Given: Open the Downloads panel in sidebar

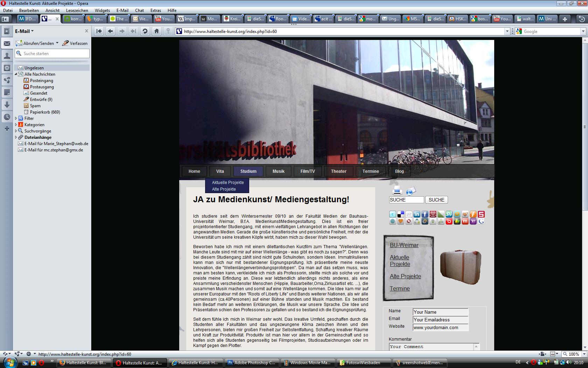Looking at the screenshot, I should coord(7,105).
